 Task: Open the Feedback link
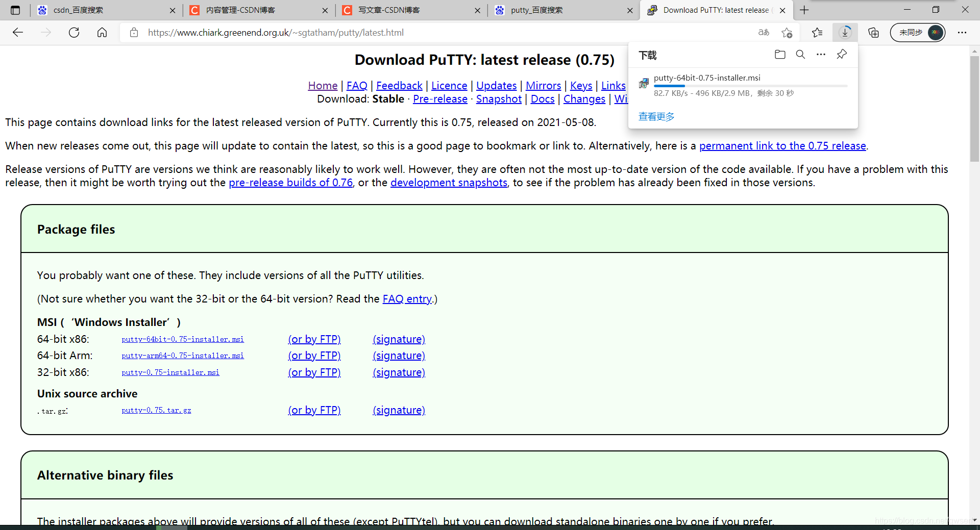pyautogui.click(x=399, y=86)
